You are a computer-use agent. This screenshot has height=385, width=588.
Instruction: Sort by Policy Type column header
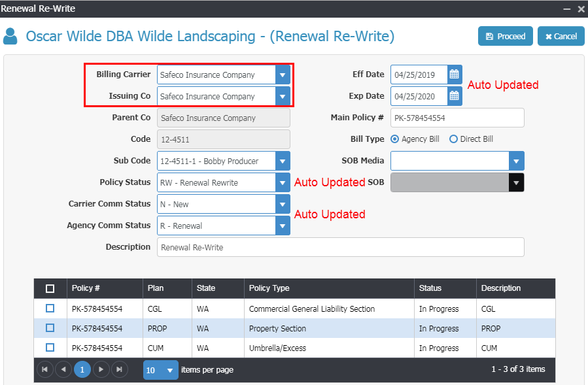(x=269, y=288)
